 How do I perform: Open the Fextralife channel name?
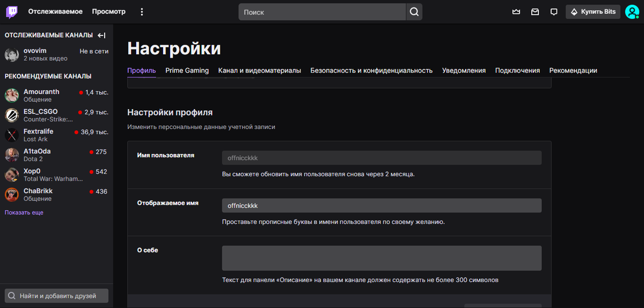tap(39, 132)
